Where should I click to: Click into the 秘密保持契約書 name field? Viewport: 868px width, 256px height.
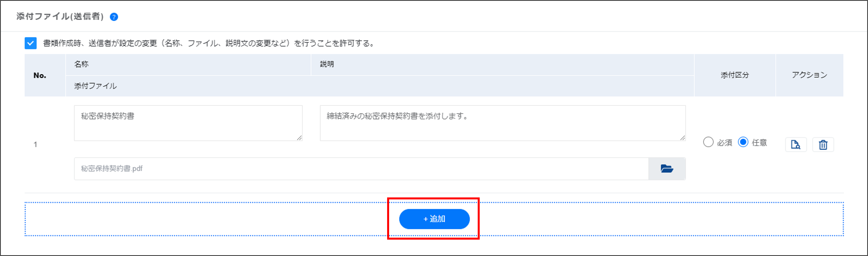pyautogui.click(x=188, y=123)
